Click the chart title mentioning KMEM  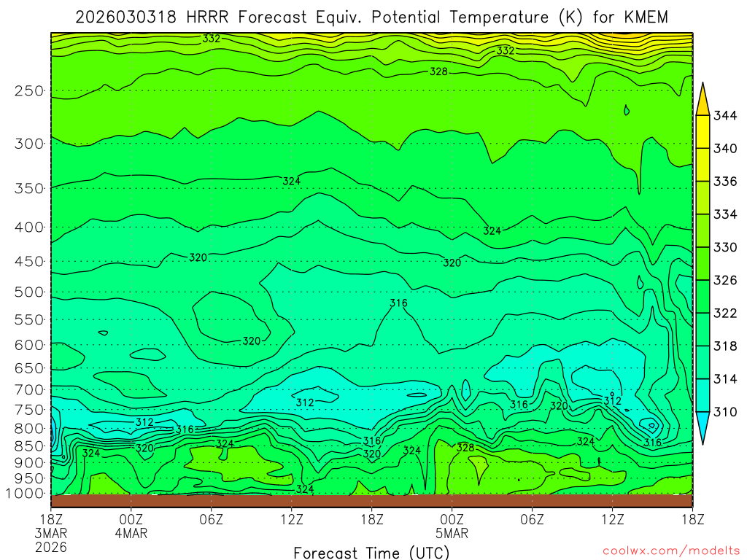(x=371, y=17)
